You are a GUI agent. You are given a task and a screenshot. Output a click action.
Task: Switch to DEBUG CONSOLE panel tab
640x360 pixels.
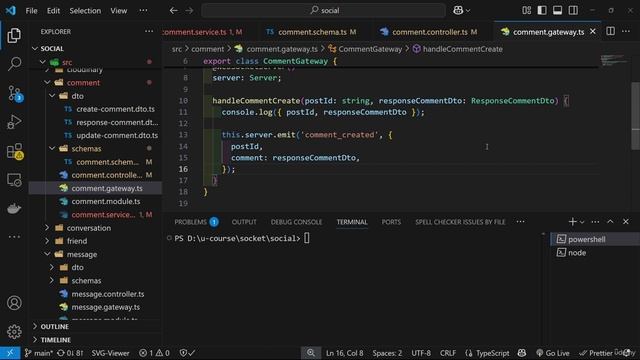296,222
